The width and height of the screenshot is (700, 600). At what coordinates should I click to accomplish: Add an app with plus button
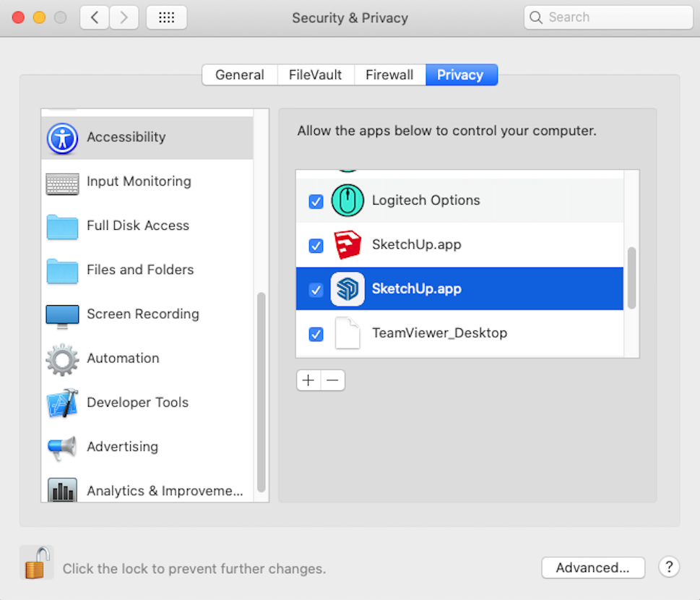[x=308, y=380]
